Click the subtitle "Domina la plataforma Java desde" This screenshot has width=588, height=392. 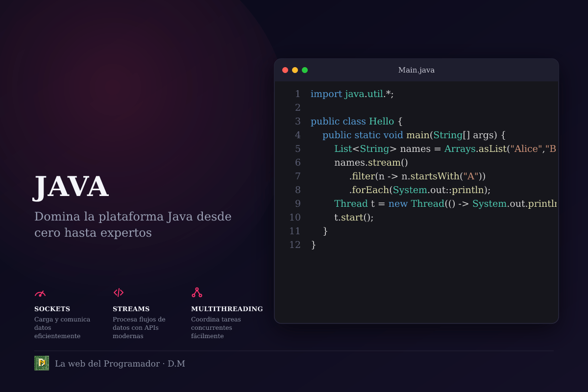(133, 217)
